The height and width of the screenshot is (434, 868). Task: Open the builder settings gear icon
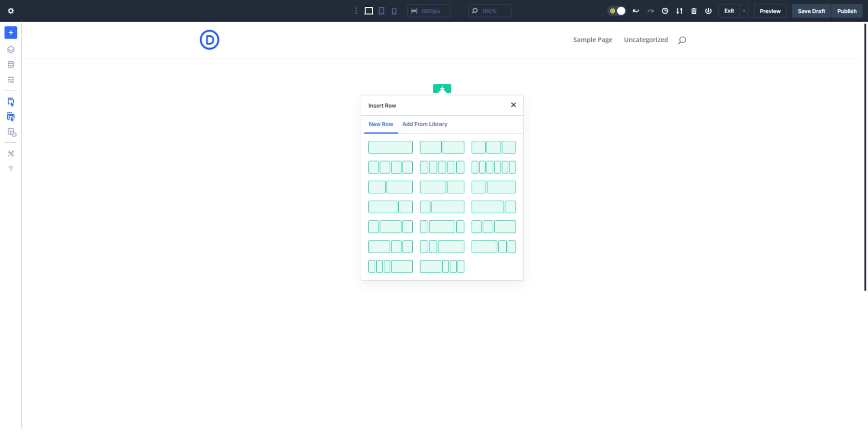(x=11, y=11)
